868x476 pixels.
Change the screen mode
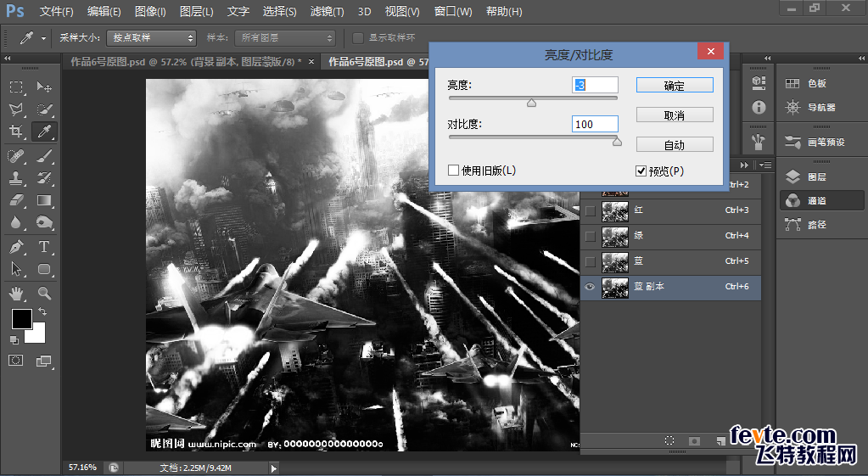pyautogui.click(x=43, y=361)
